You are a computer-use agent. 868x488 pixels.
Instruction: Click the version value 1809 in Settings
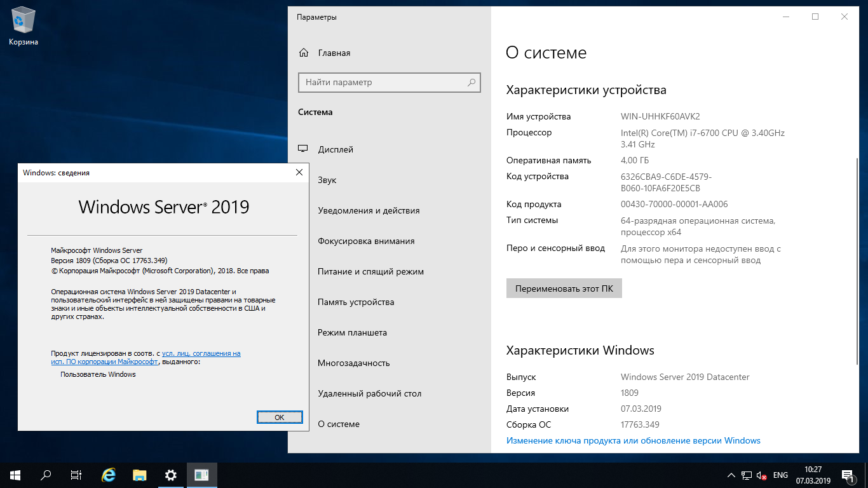coord(630,393)
